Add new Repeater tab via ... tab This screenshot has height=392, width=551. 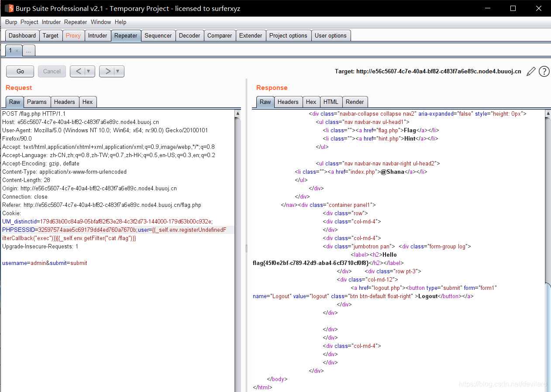pos(28,51)
